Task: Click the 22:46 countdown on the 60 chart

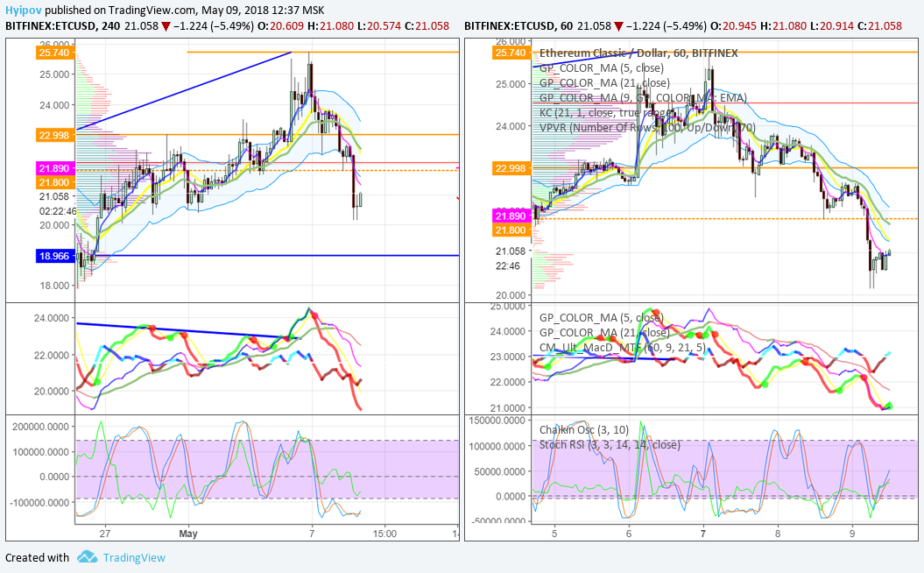Action: click(x=507, y=265)
